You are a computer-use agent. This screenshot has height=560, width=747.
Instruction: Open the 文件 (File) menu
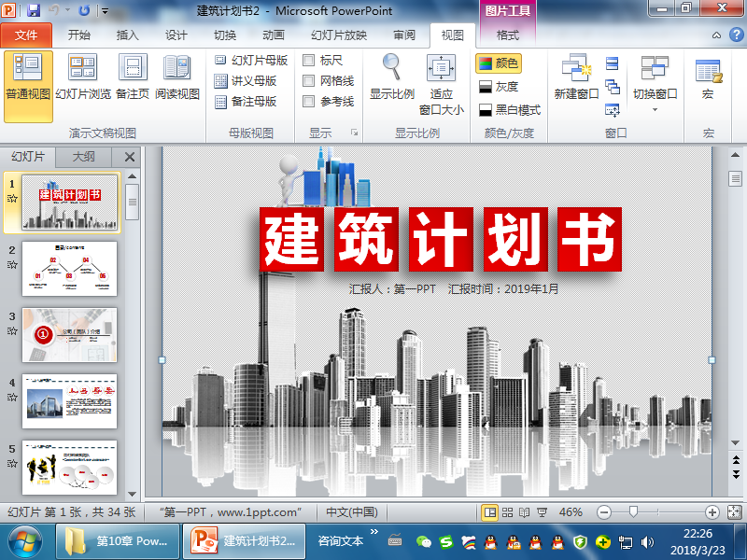26,34
